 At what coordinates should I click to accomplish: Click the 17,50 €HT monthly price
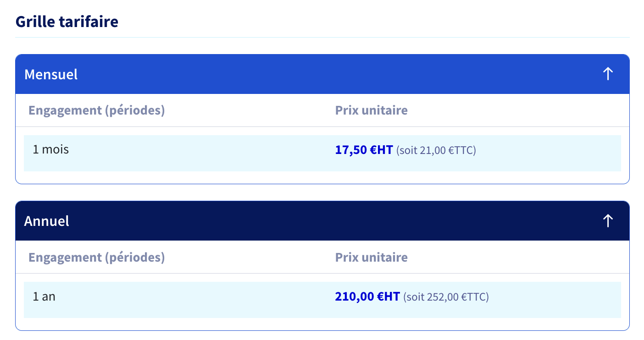point(364,150)
